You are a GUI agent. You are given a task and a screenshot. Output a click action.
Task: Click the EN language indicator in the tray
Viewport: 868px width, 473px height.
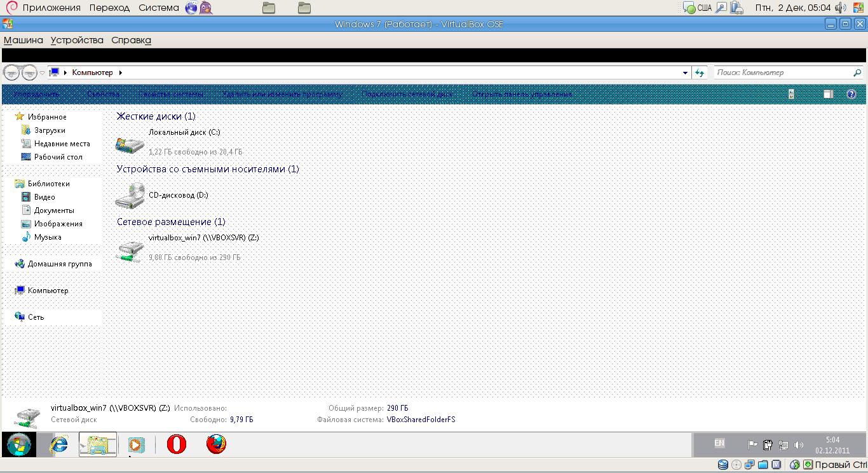(x=719, y=442)
